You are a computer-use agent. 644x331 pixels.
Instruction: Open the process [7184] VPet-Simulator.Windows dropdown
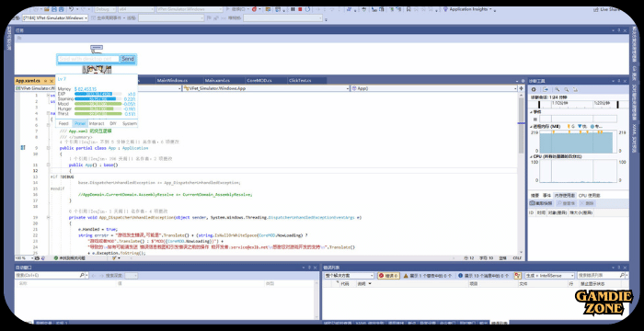click(x=55, y=18)
